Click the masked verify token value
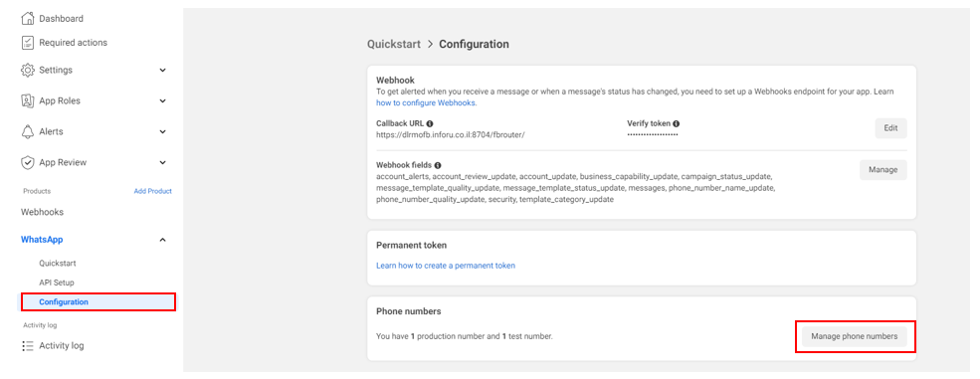 (653, 134)
